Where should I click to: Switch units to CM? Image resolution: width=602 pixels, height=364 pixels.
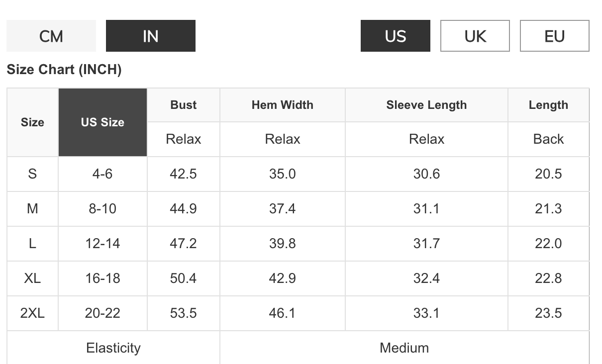[x=51, y=36]
